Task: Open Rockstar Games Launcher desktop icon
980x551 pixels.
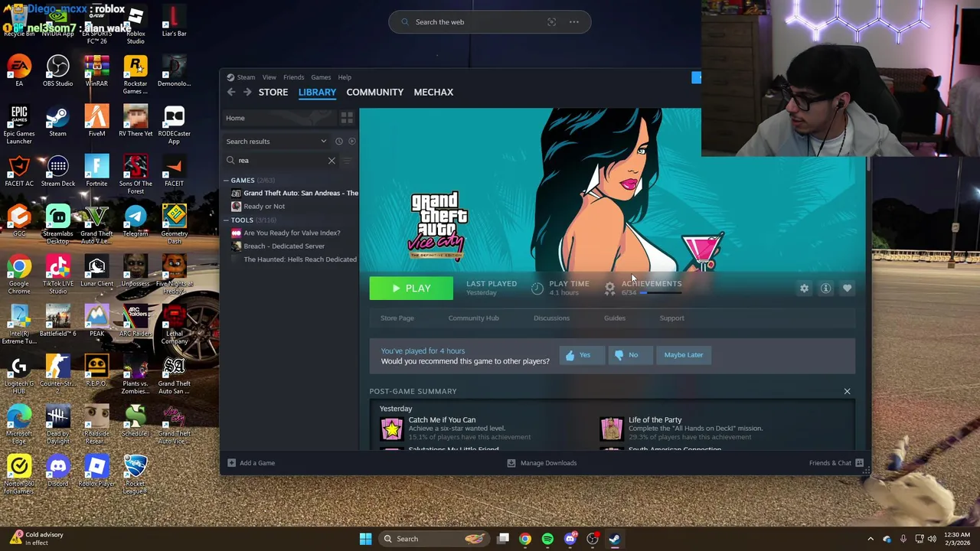Action: click(x=136, y=75)
